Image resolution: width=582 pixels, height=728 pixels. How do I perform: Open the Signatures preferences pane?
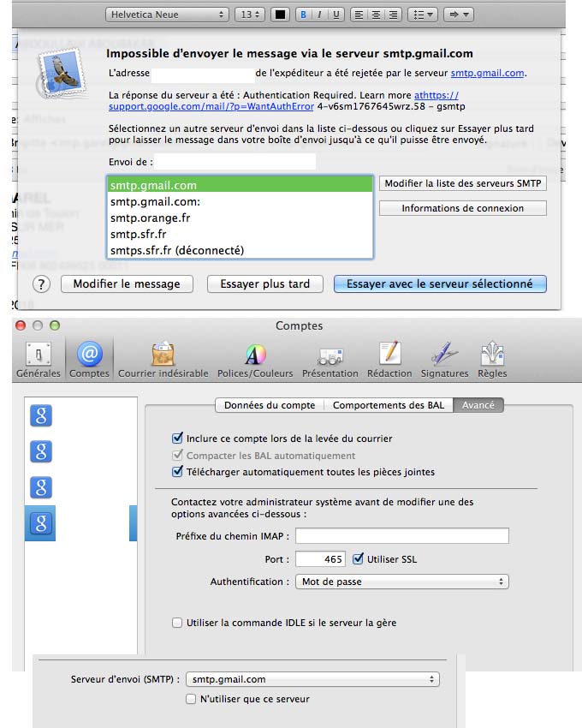click(x=444, y=360)
